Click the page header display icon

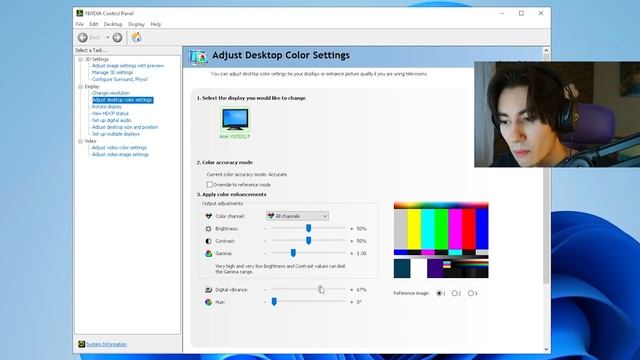pos(198,56)
